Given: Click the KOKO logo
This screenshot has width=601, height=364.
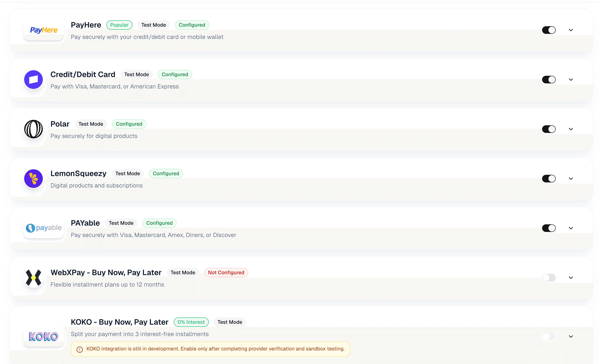Looking at the screenshot, I should (43, 336).
